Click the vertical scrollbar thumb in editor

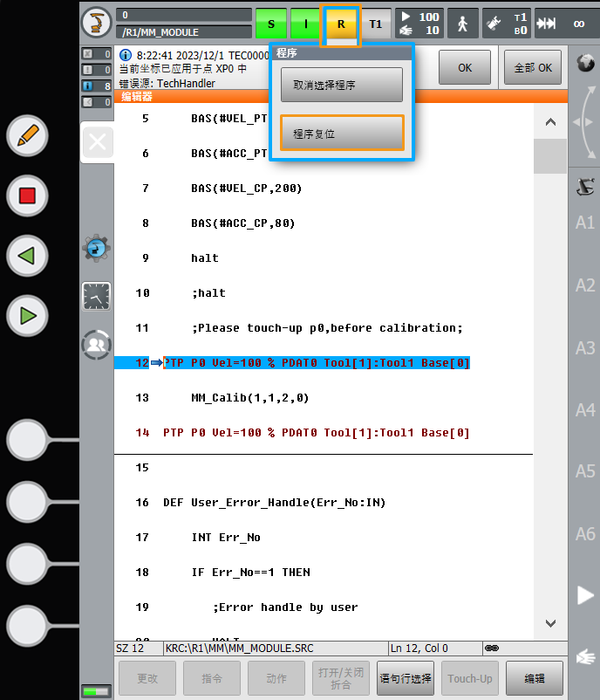point(550,156)
